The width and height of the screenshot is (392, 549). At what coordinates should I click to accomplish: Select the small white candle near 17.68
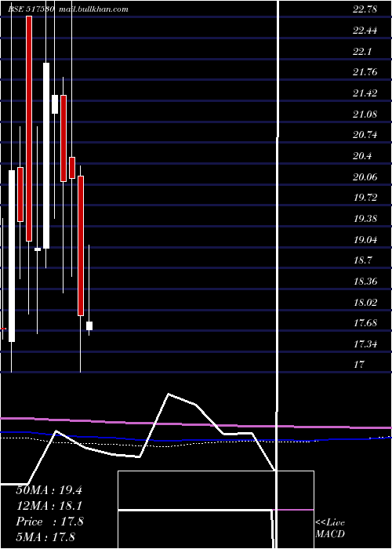(89, 325)
